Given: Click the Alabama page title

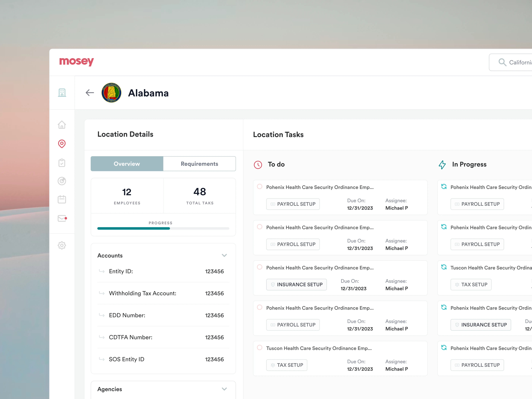Looking at the screenshot, I should [x=148, y=93].
